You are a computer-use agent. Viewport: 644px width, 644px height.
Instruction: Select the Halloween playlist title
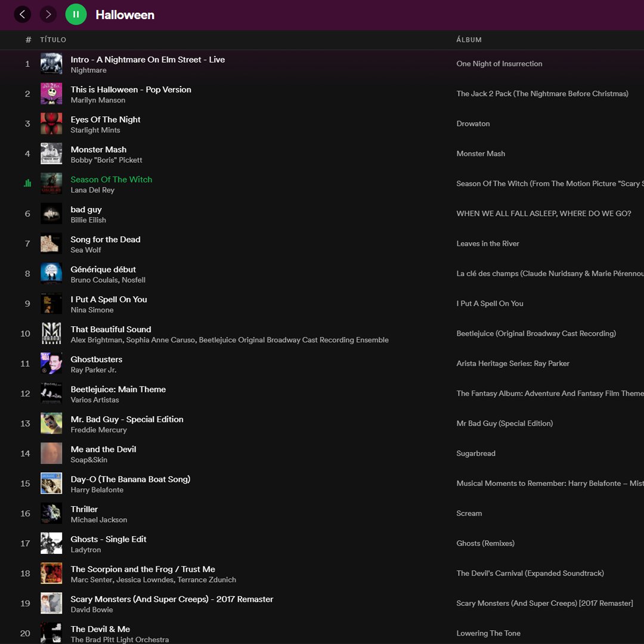pos(125,15)
